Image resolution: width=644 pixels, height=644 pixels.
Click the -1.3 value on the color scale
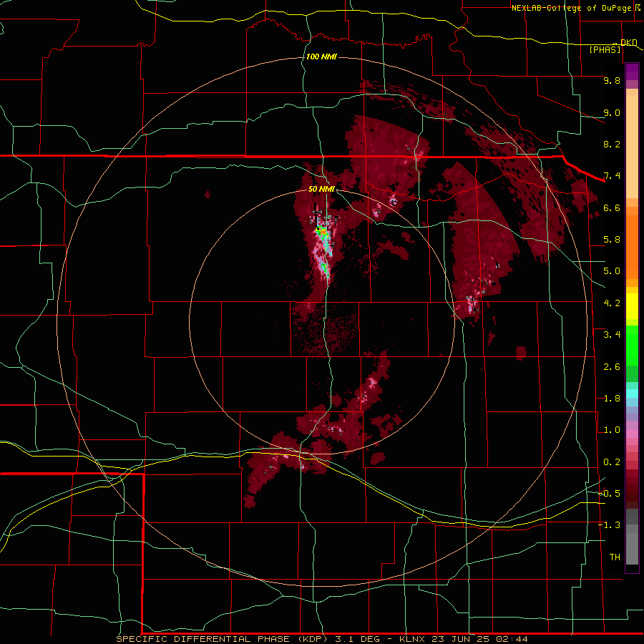[609, 525]
